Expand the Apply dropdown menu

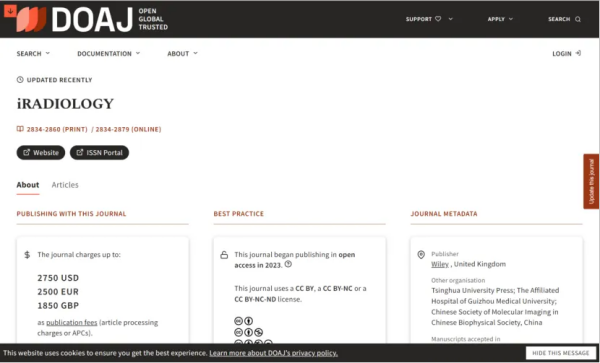(x=500, y=19)
